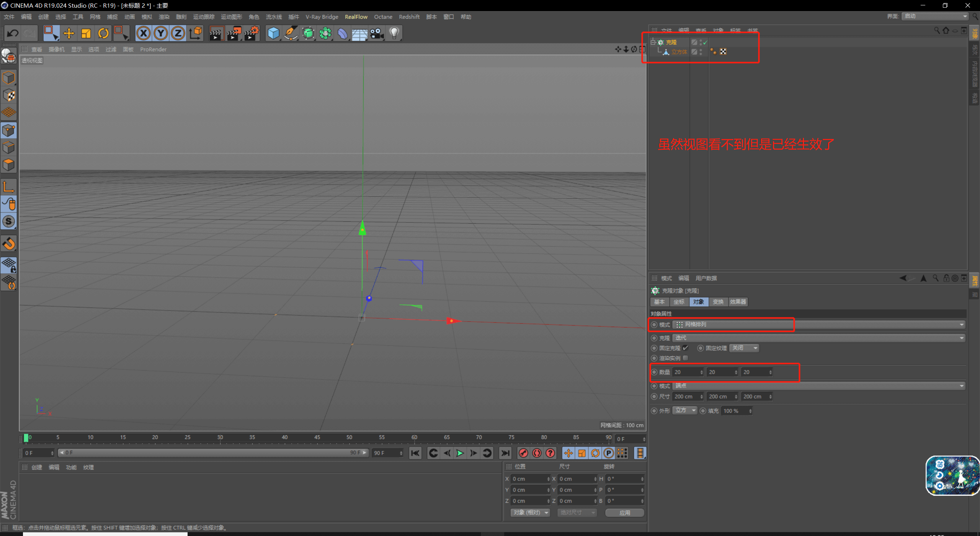Add a camera object

(377, 33)
